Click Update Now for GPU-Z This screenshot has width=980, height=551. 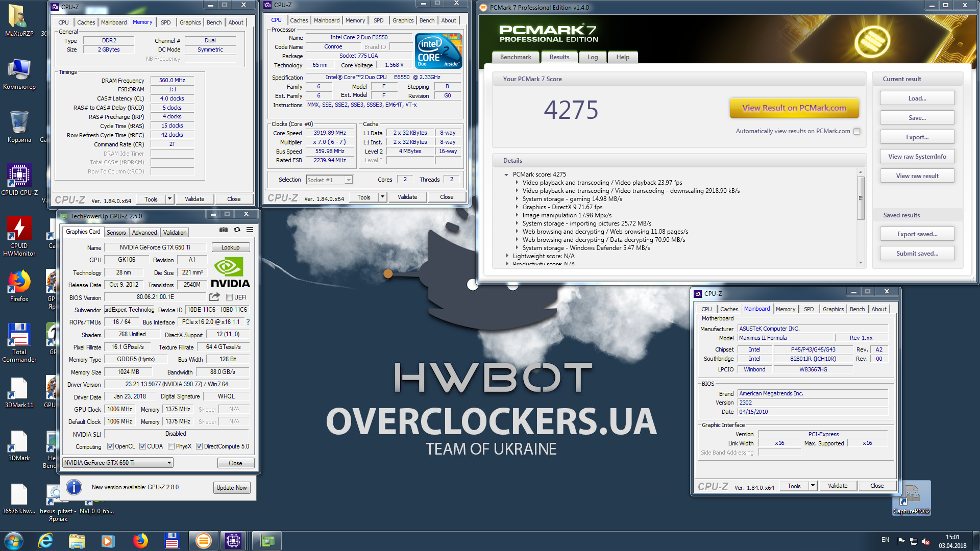[231, 488]
